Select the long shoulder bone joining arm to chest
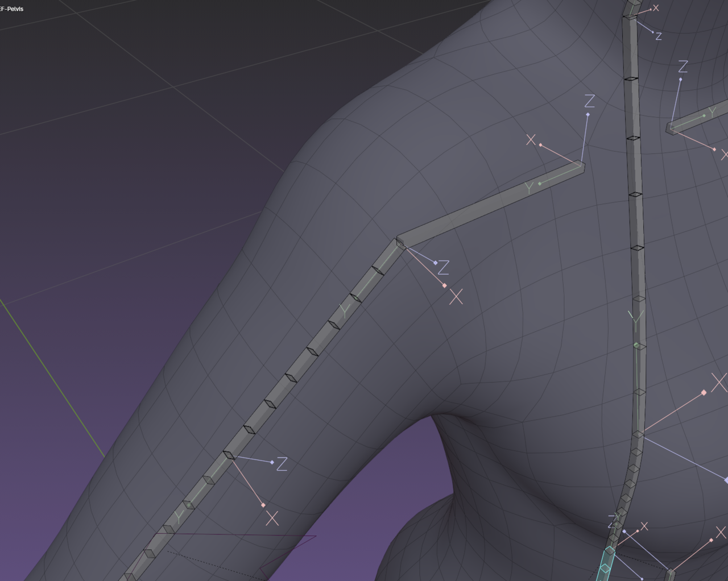 coord(490,205)
